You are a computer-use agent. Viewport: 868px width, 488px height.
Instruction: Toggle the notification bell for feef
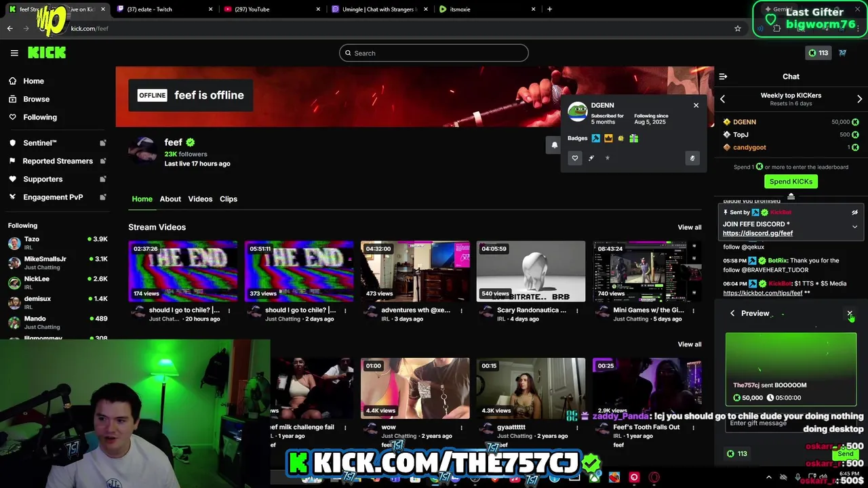point(554,144)
